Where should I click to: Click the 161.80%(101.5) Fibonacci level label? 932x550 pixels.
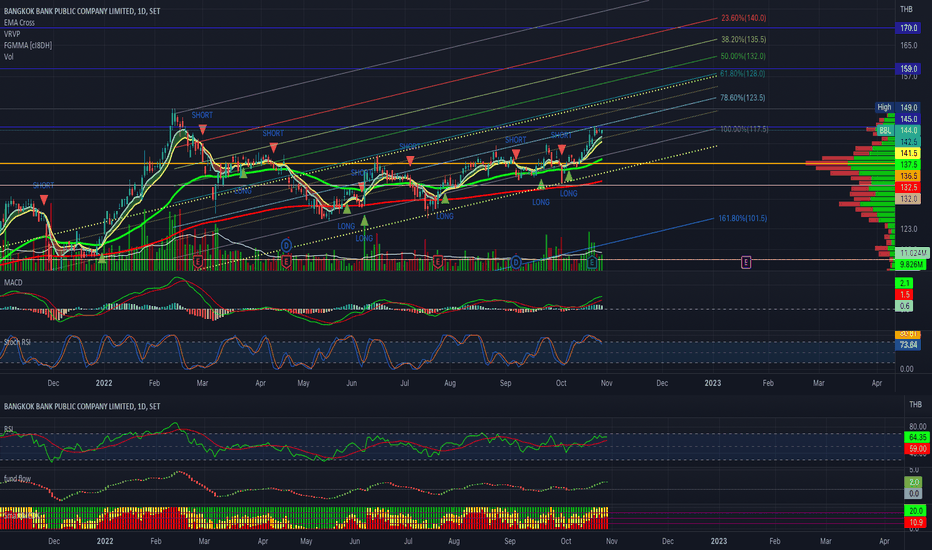point(742,218)
